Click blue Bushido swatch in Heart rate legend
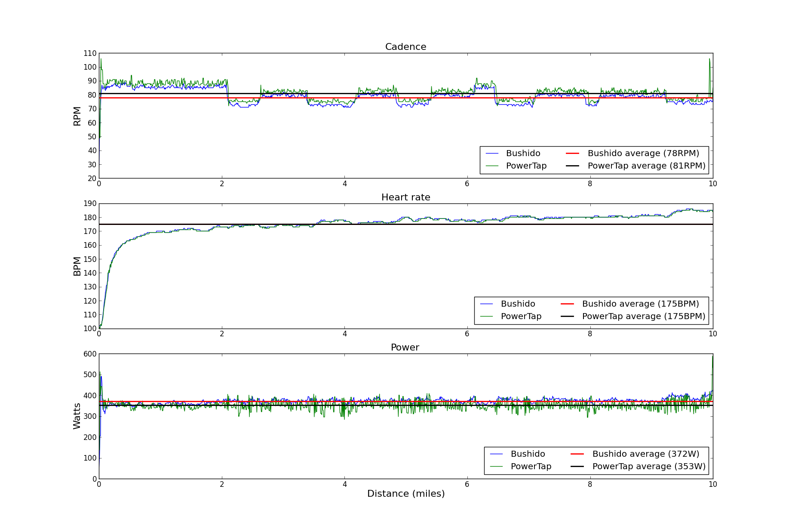 coord(486,304)
